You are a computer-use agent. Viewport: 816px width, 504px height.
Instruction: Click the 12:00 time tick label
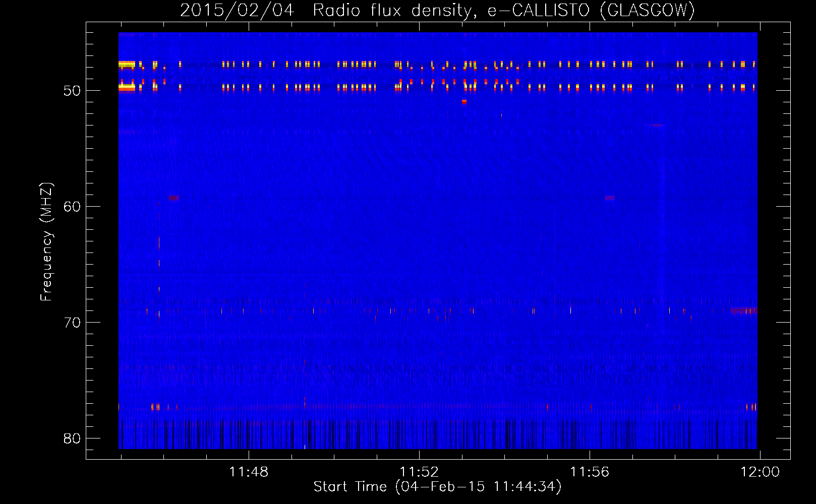[x=760, y=472]
